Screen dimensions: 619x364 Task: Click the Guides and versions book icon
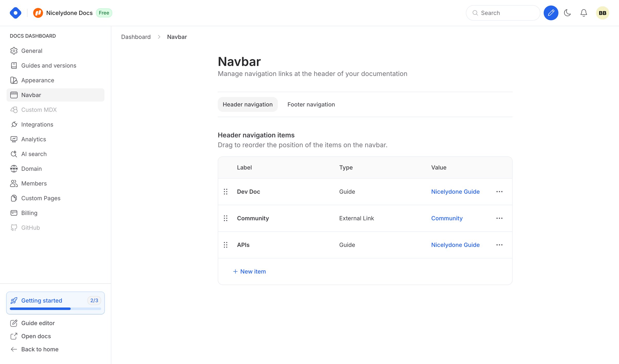point(14,66)
